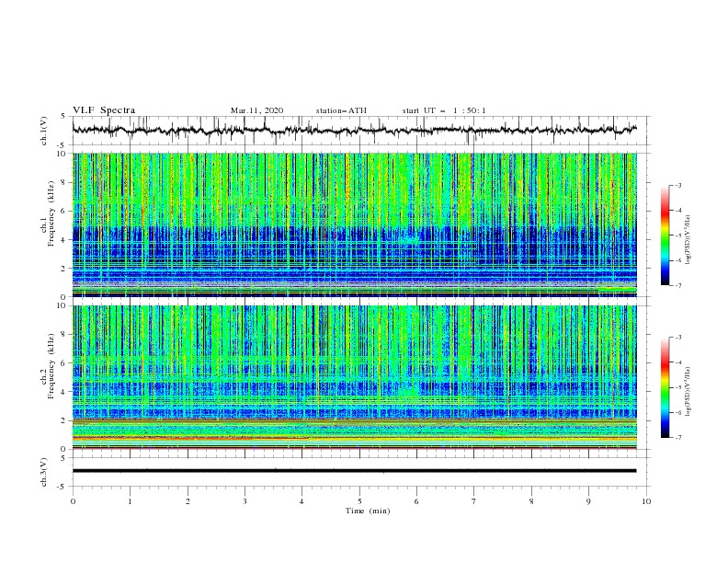Click the time axis tick label '7'
Viewport: 728px width, 563px height.
click(x=474, y=501)
